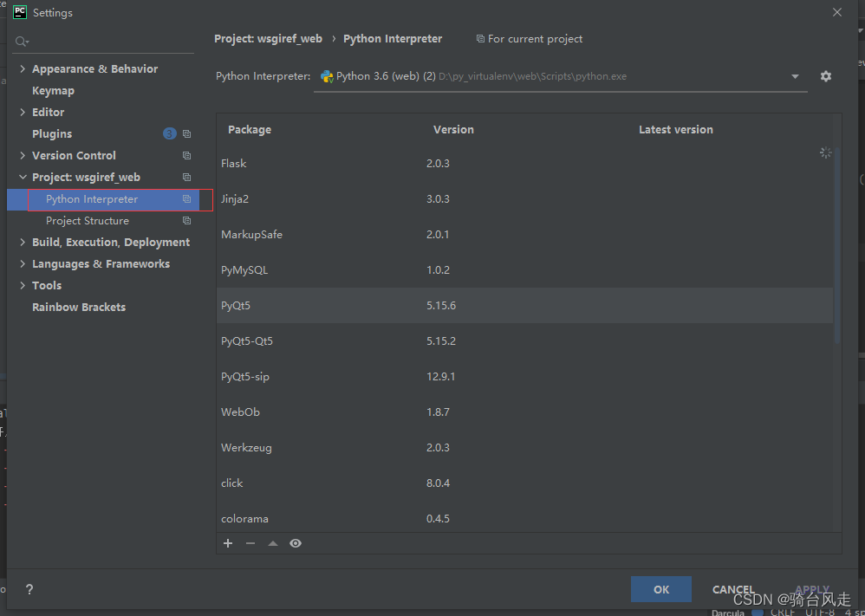Screen dimensions: 865x616
Task: Click the PyCharm logo in title bar
Action: pyautogui.click(x=20, y=12)
